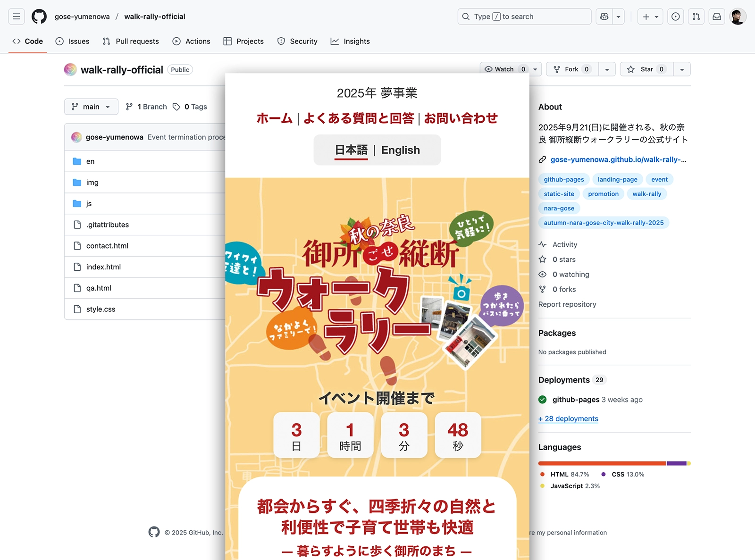755x560 pixels.
Task: Click the user profile avatar
Action: click(x=738, y=17)
